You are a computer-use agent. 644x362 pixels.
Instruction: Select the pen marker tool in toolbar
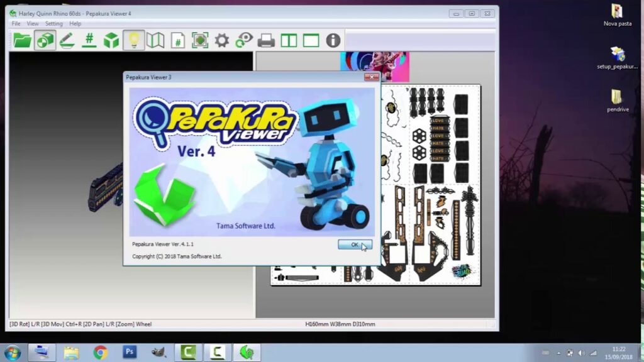click(67, 40)
